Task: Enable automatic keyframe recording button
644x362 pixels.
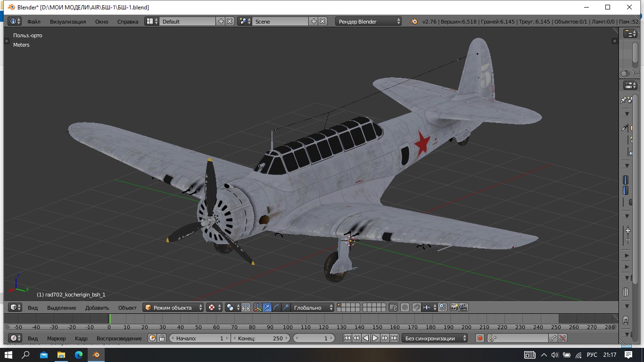Action: click(480, 338)
